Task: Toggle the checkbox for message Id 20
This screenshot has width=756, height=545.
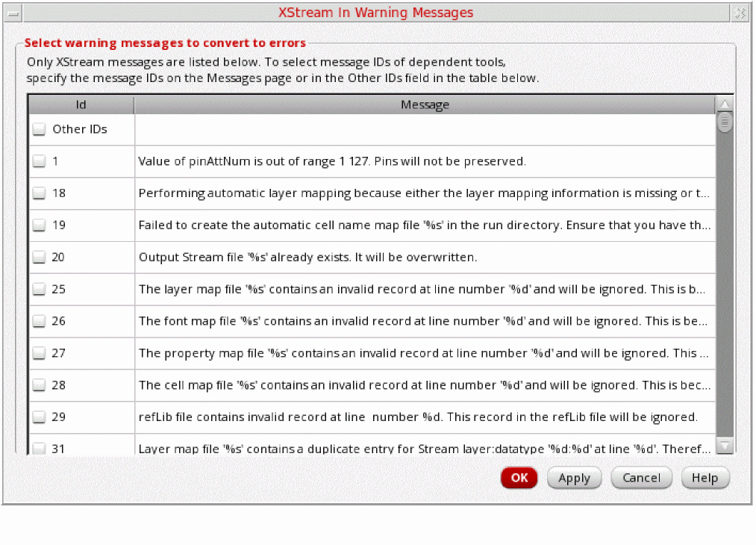Action: pyautogui.click(x=39, y=257)
